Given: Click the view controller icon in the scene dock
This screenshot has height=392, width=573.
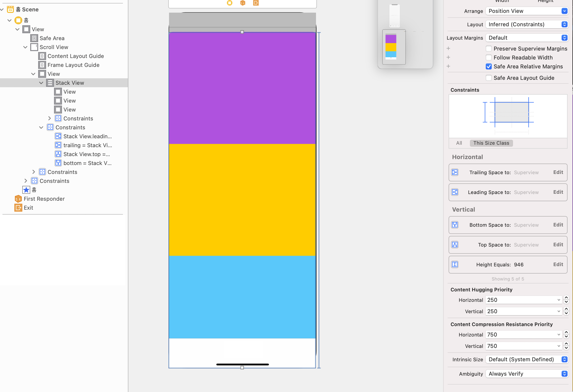Looking at the screenshot, I should (230, 3).
